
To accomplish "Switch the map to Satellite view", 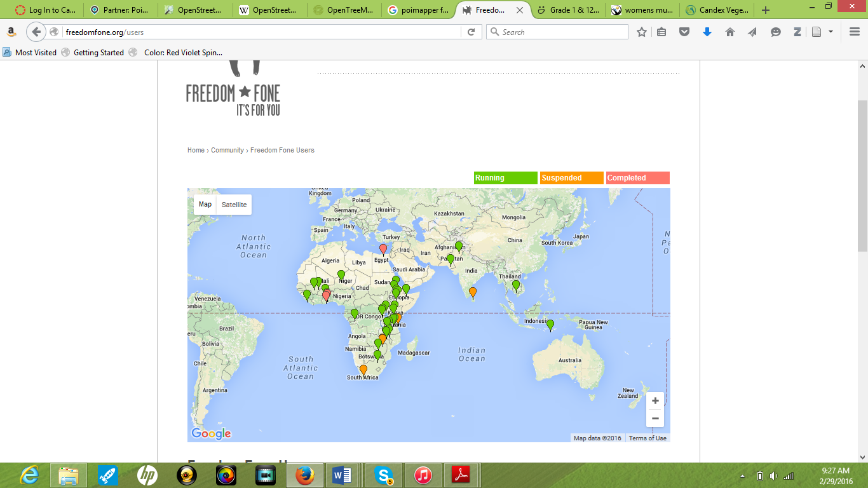I will (234, 205).
